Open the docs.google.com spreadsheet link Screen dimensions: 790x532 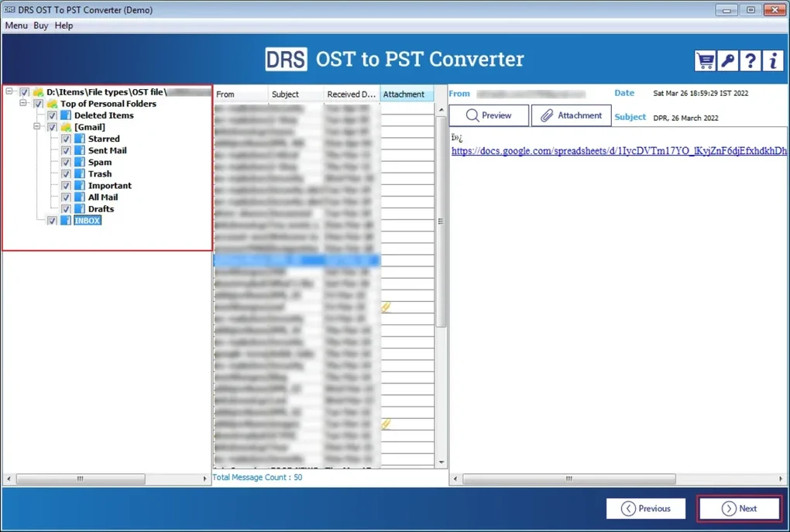619,151
